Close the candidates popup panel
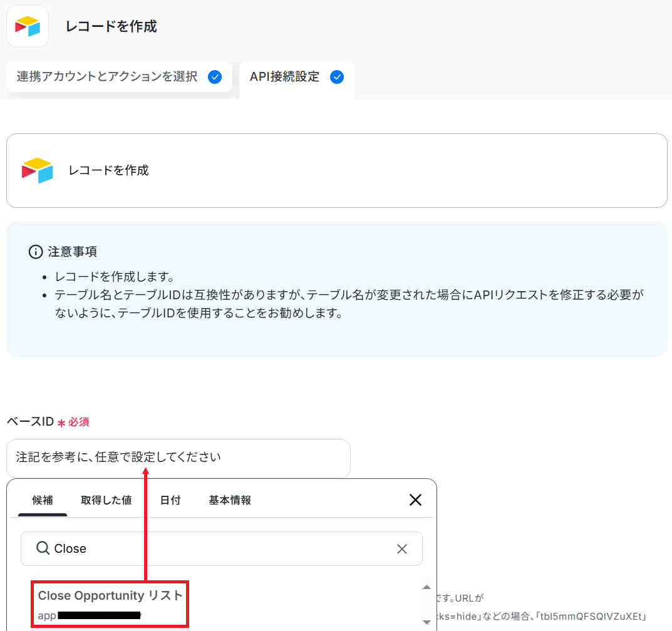Screen dimensions: 672x631 (x=415, y=500)
